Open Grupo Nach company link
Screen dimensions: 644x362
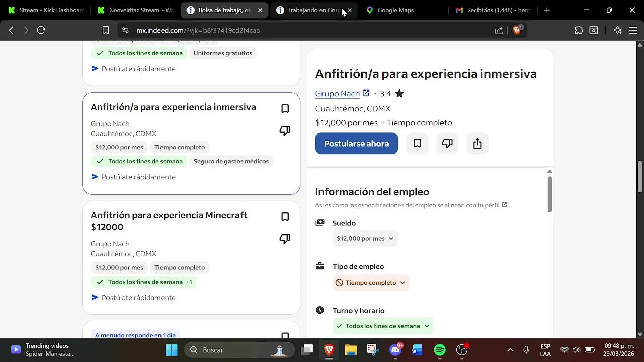(x=338, y=94)
